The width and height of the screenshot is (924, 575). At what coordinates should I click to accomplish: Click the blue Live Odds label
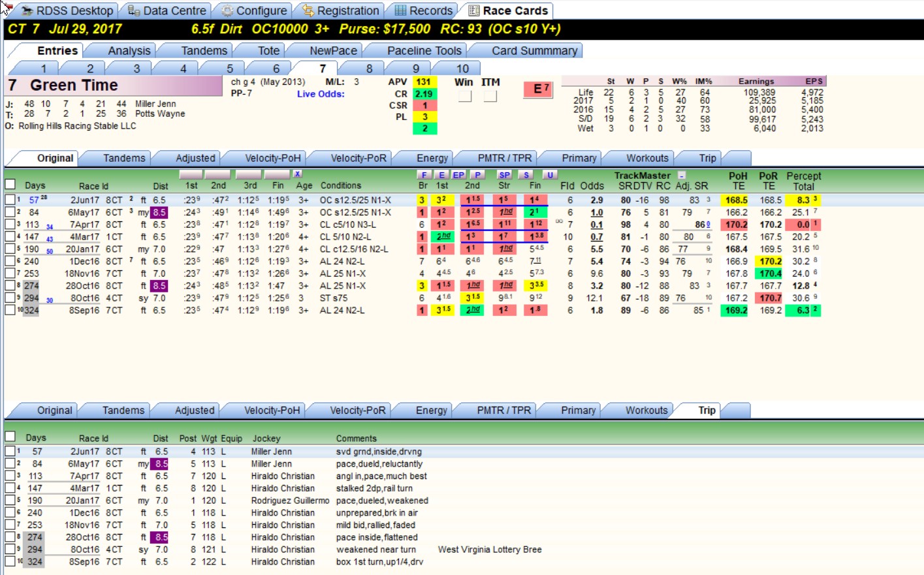[x=321, y=94]
